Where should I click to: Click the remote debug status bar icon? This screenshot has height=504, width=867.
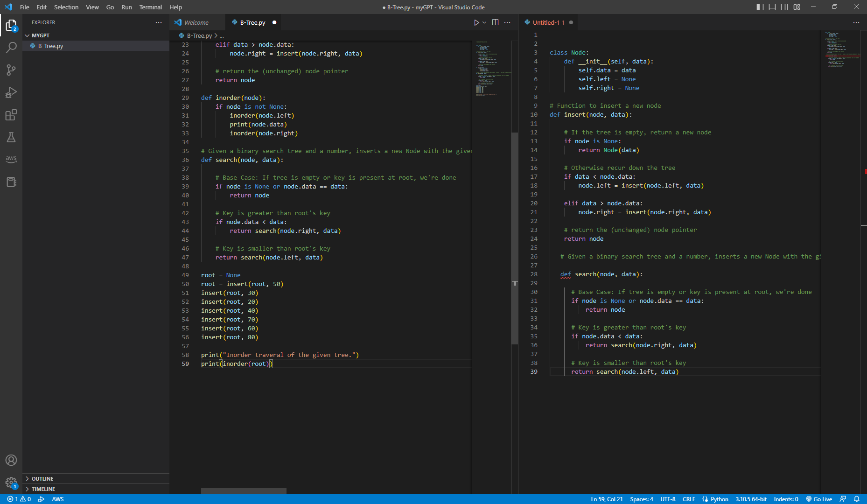tap(41, 499)
